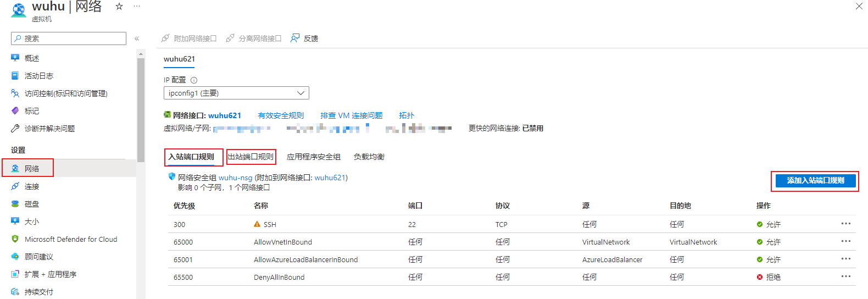Switch to 入站端口规则 tab
Viewport: 868px width, 299px height.
pos(191,157)
